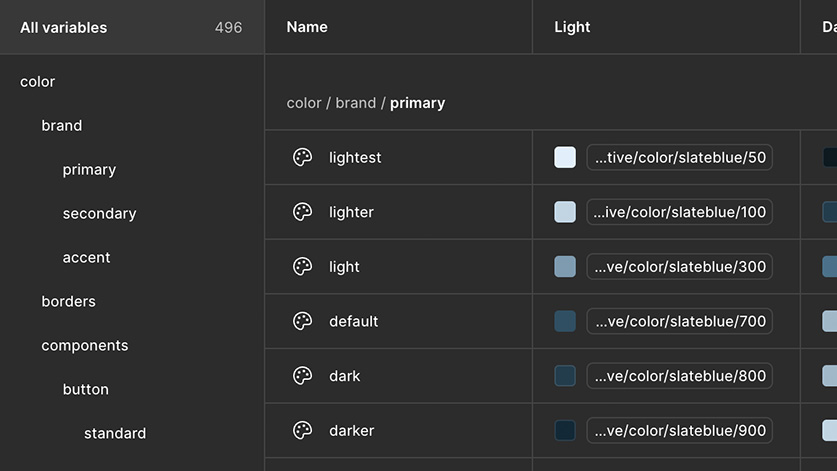837x471 pixels.
Task: Open the standard group under button
Action: [x=115, y=433]
